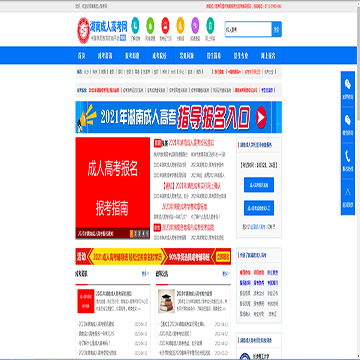This screenshot has width=360, height=360.
Task: Click the phone icon in the floating sidebar
Action: click(x=348, y=156)
